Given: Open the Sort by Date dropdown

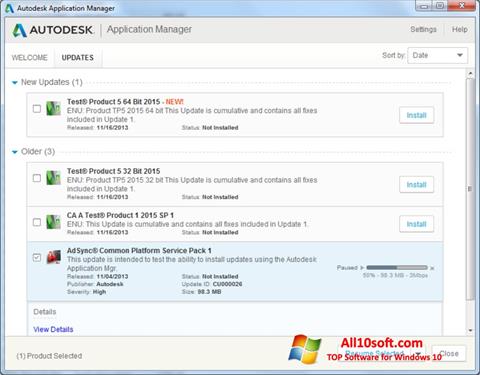Looking at the screenshot, I should coord(438,55).
